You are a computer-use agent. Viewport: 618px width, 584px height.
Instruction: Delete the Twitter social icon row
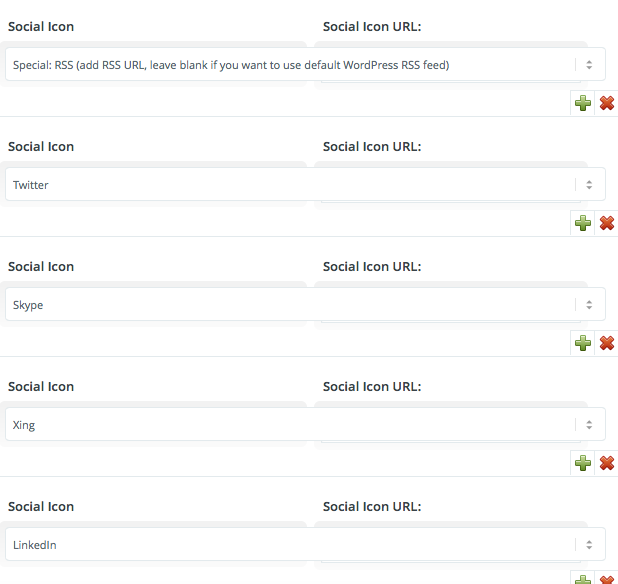607,223
